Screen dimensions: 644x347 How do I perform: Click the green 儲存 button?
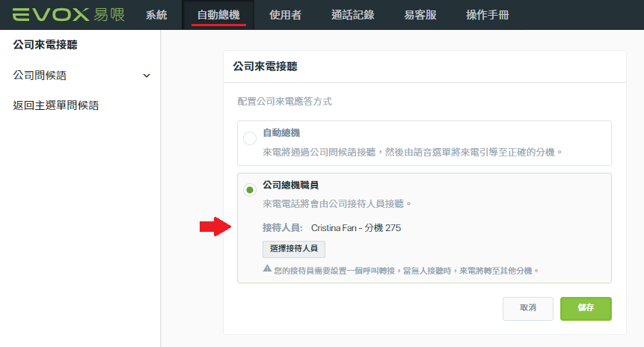[x=586, y=308]
